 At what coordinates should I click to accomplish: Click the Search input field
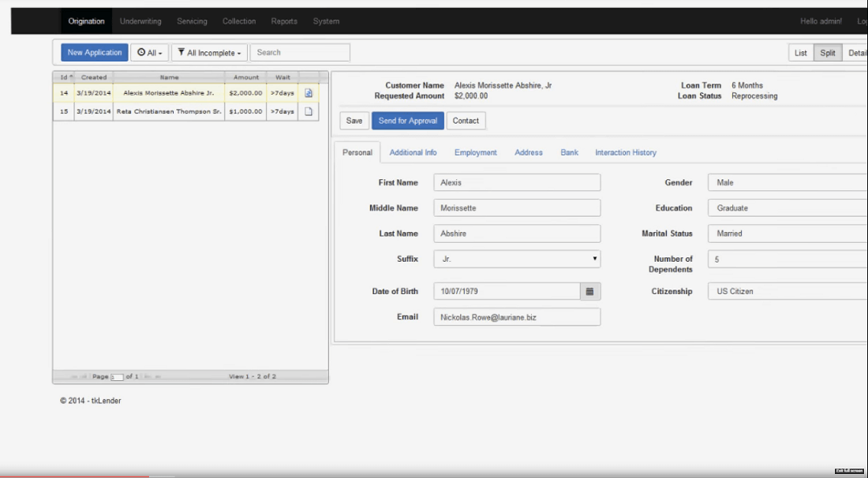(300, 53)
